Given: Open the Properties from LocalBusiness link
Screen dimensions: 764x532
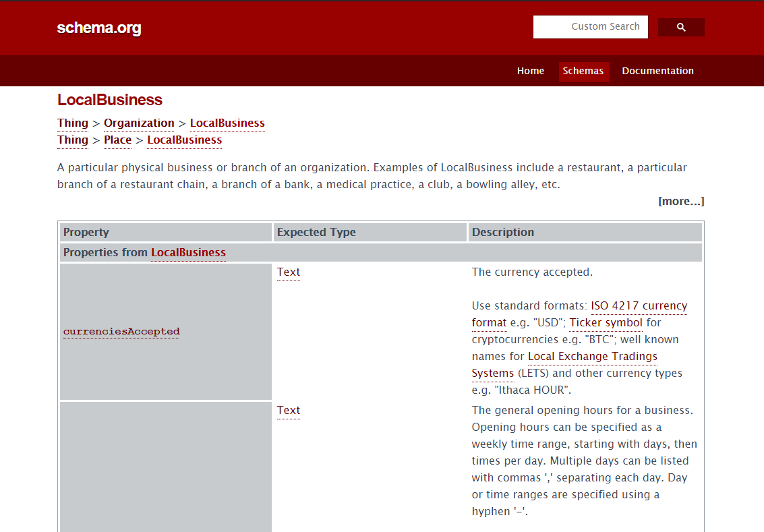Looking at the screenshot, I should pyautogui.click(x=188, y=252).
